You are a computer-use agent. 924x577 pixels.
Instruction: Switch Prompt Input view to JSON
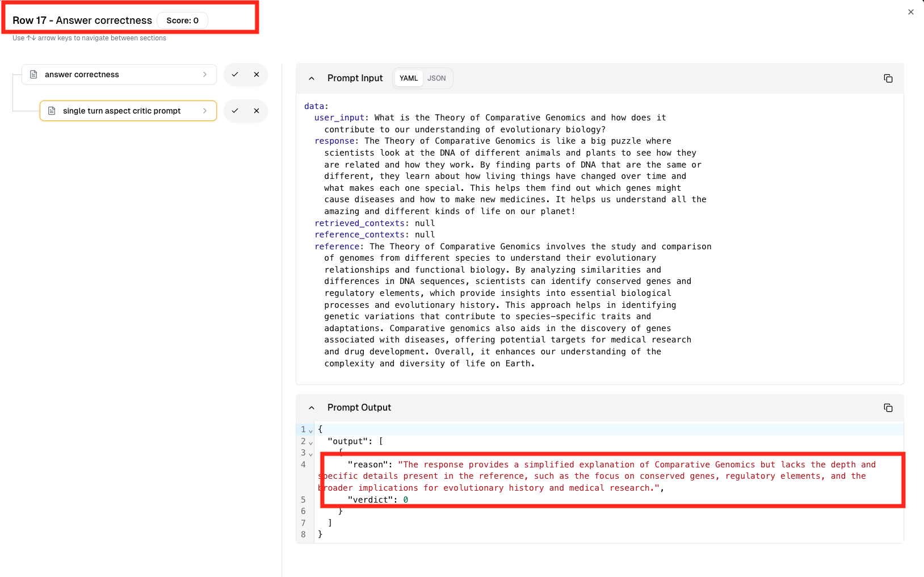point(436,78)
